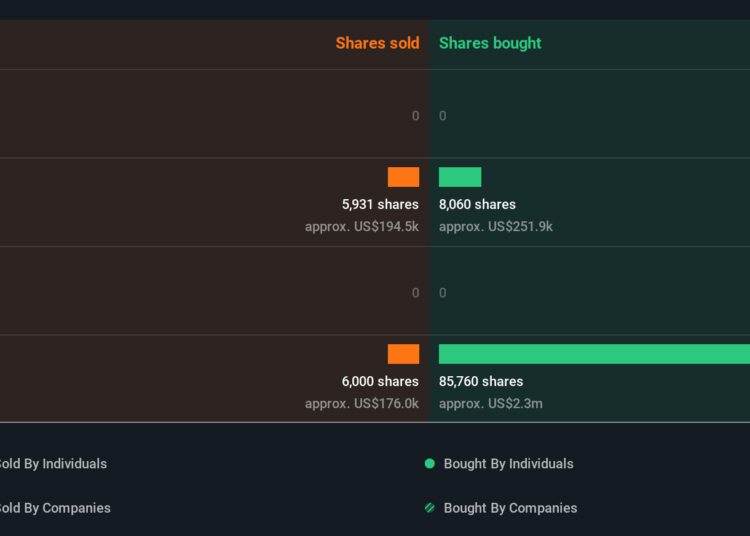Click the green Bought By Individuals legend dot

[x=430, y=463]
